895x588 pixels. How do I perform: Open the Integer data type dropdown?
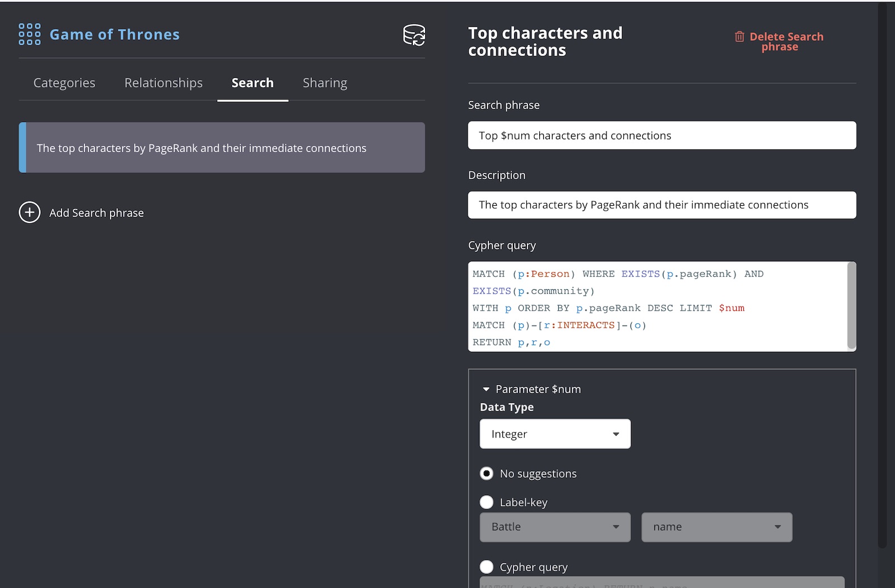click(x=555, y=434)
